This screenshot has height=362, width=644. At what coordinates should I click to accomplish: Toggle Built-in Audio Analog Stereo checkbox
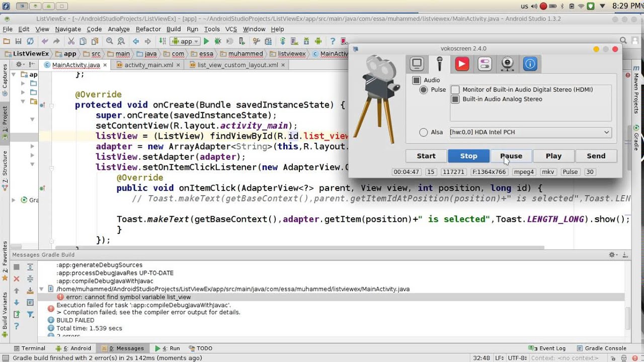[455, 99]
